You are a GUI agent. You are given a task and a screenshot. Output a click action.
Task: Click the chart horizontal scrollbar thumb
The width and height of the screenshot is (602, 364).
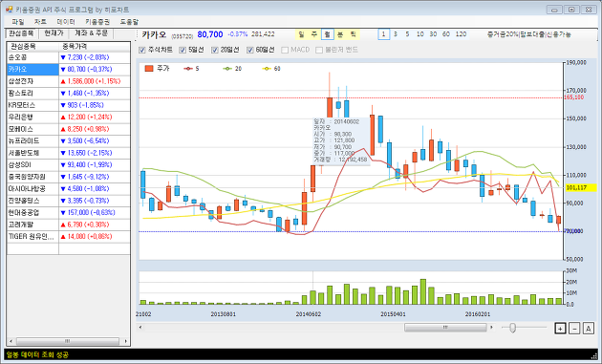point(445,328)
